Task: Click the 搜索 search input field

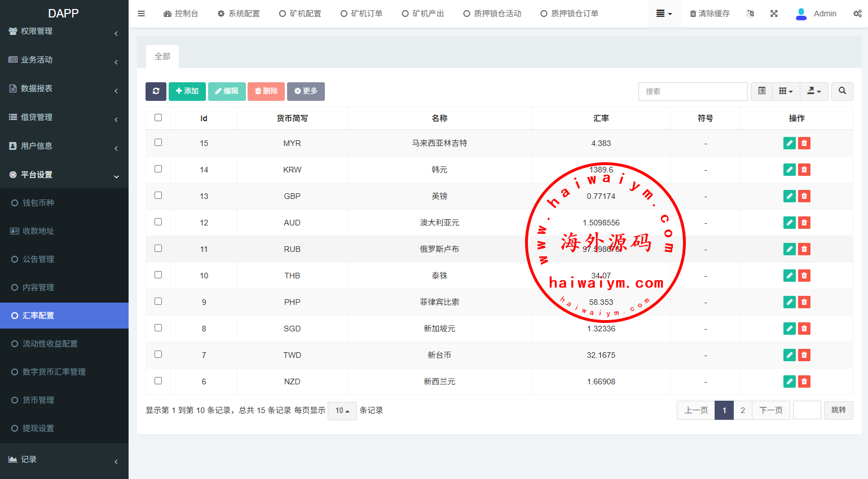Action: (x=693, y=91)
